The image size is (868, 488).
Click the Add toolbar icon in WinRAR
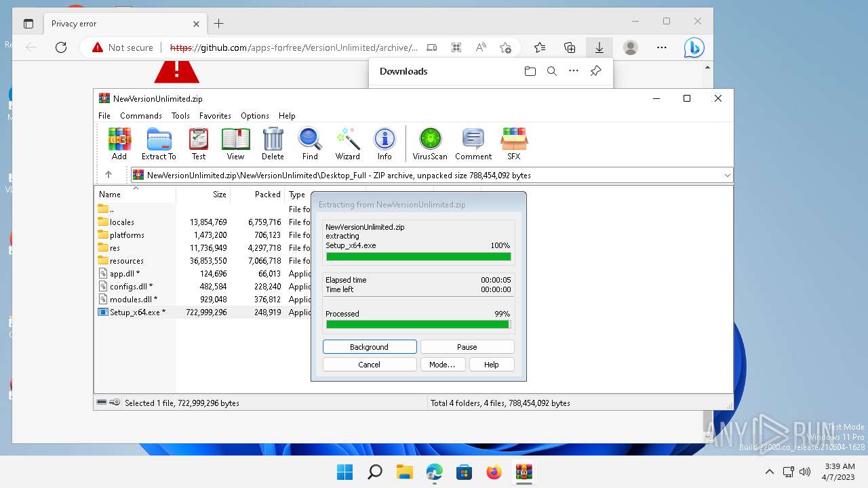(x=119, y=144)
